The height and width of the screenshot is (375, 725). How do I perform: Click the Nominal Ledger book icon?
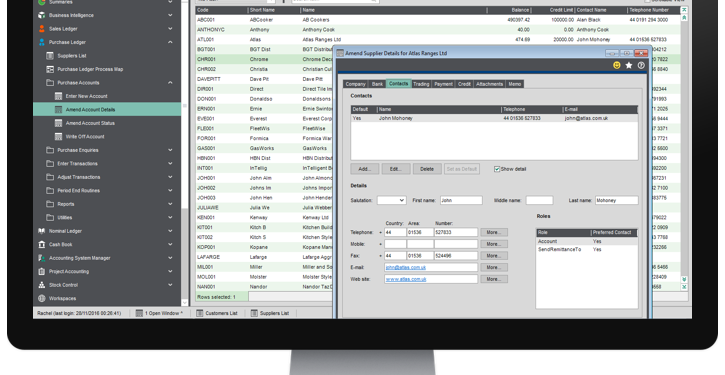[x=42, y=231]
